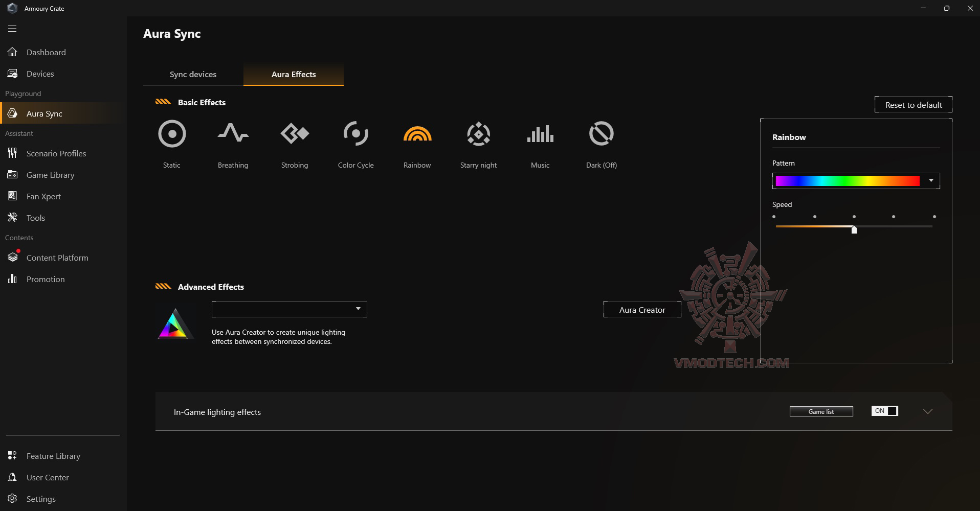Open the hamburger navigation menu
Viewport: 980px width, 511px height.
[12, 29]
